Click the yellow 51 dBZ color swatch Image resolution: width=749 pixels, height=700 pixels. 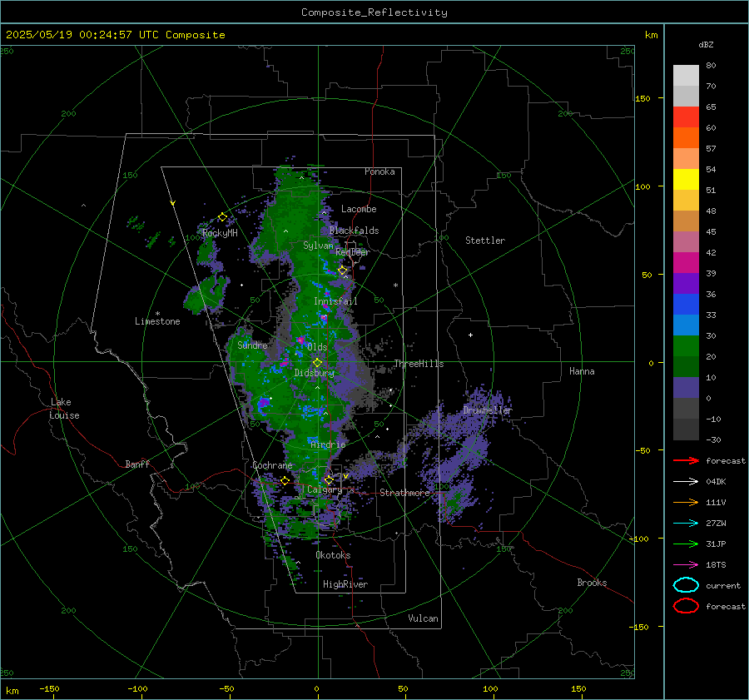pyautogui.click(x=686, y=179)
